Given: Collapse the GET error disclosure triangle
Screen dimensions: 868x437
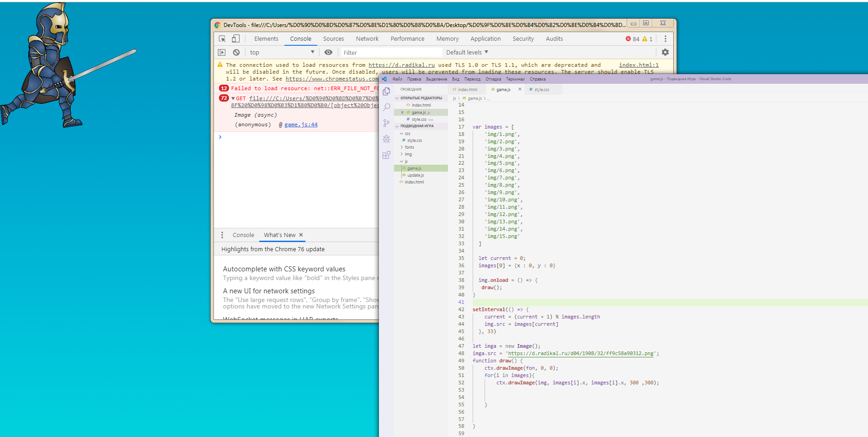Looking at the screenshot, I should point(233,98).
